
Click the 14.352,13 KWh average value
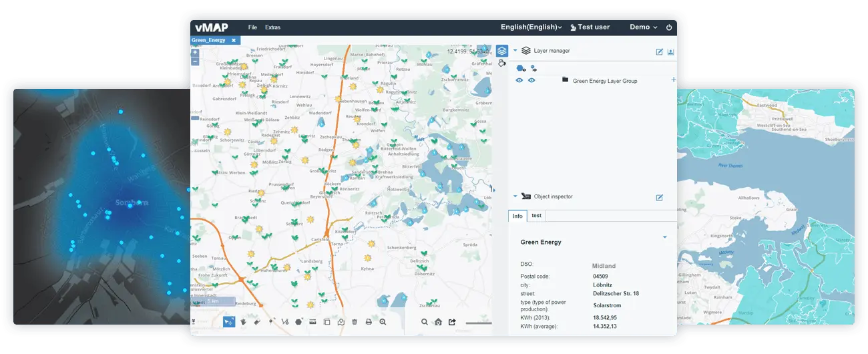(605, 327)
